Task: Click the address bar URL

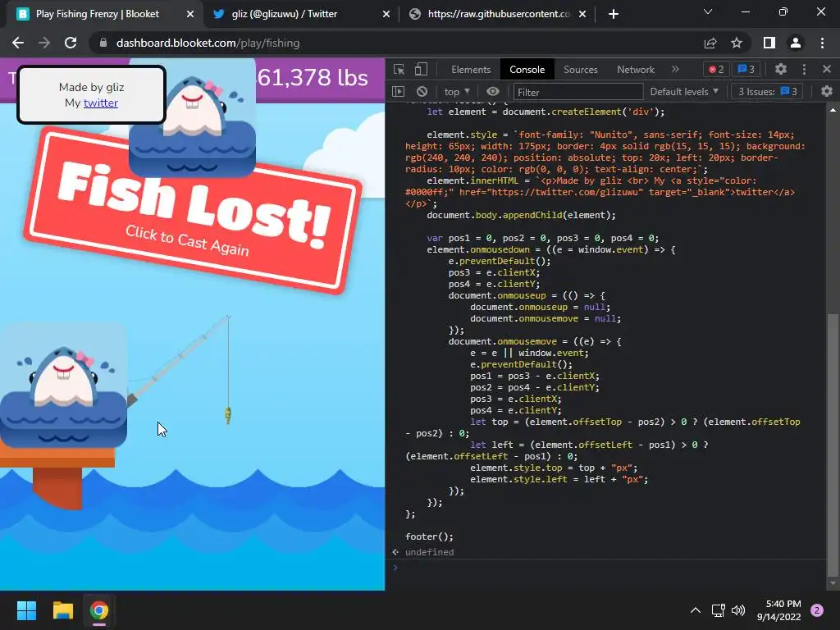Action: [208, 43]
